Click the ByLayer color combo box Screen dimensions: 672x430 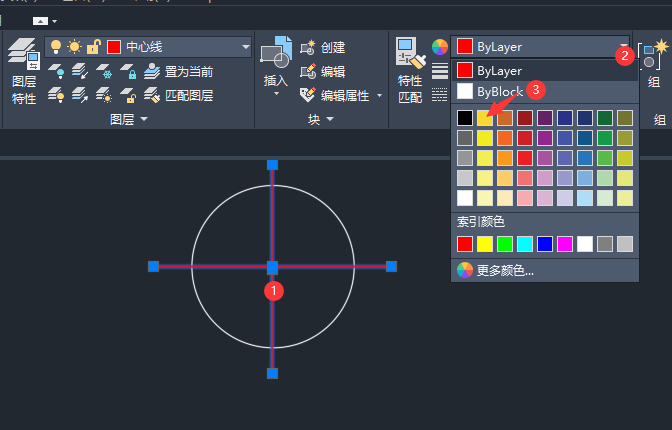[540, 46]
